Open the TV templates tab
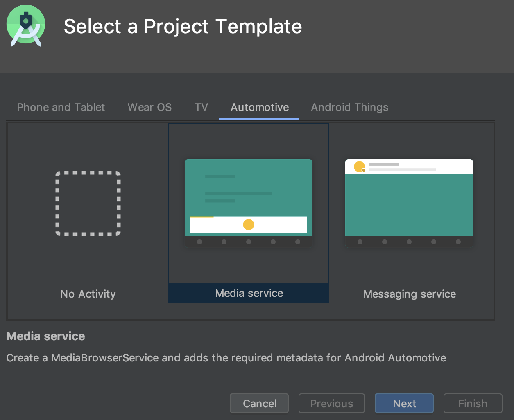 (201, 107)
